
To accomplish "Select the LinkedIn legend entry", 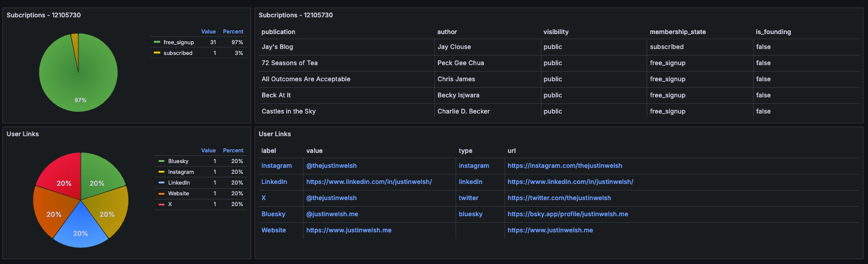I will (x=179, y=183).
